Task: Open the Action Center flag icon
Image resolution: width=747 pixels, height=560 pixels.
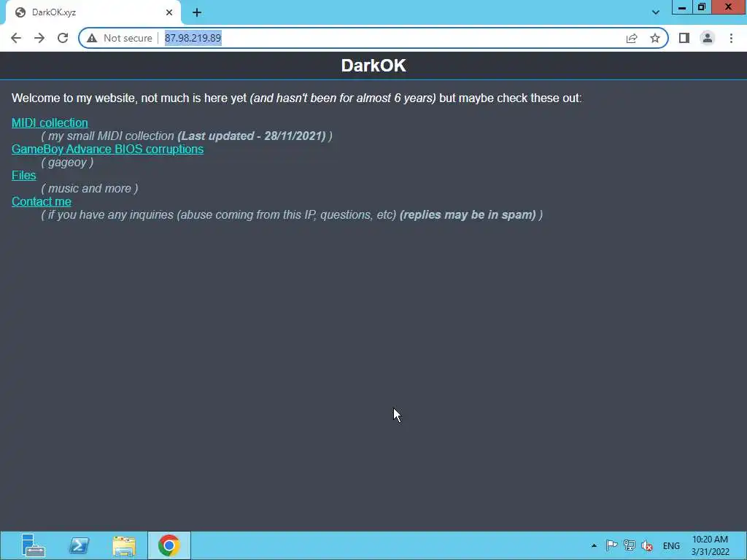Action: pos(612,545)
